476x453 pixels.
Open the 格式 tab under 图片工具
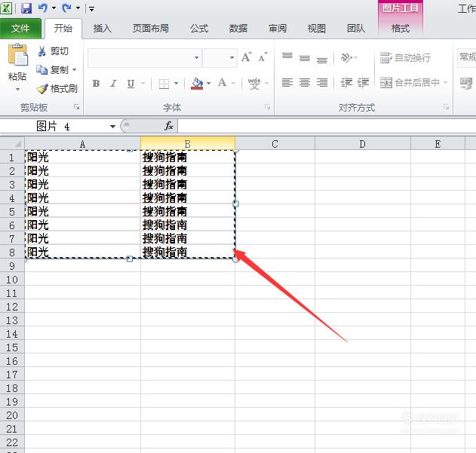(401, 29)
